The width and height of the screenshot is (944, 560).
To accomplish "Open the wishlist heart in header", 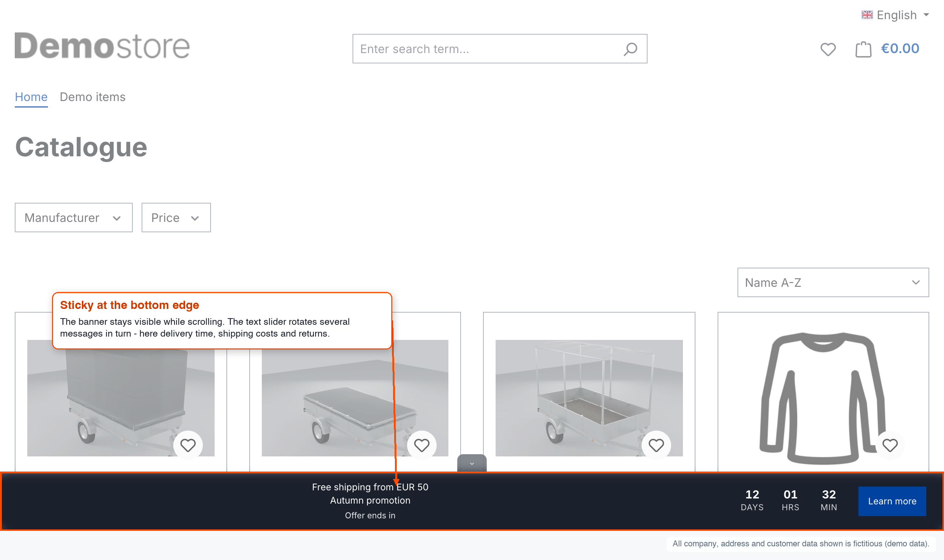I will (828, 49).
